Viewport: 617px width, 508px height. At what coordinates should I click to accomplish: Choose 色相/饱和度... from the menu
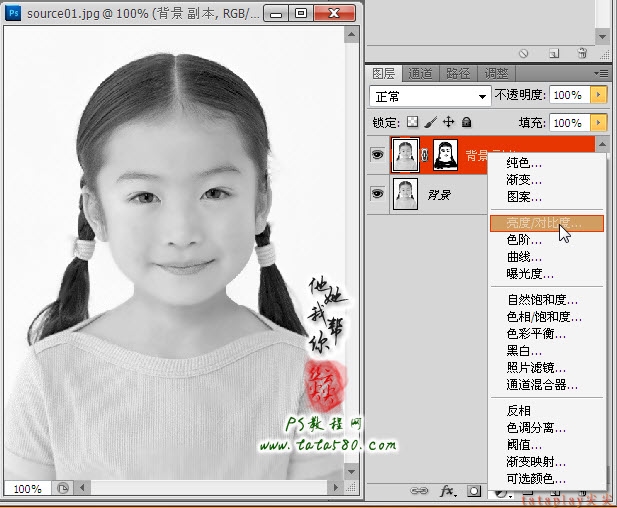(547, 317)
